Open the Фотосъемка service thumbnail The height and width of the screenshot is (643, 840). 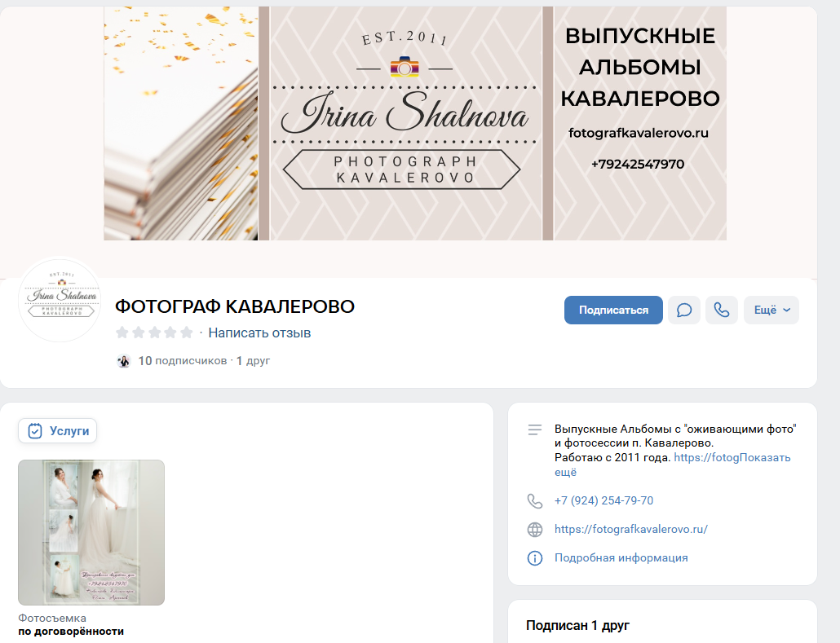pos(91,532)
